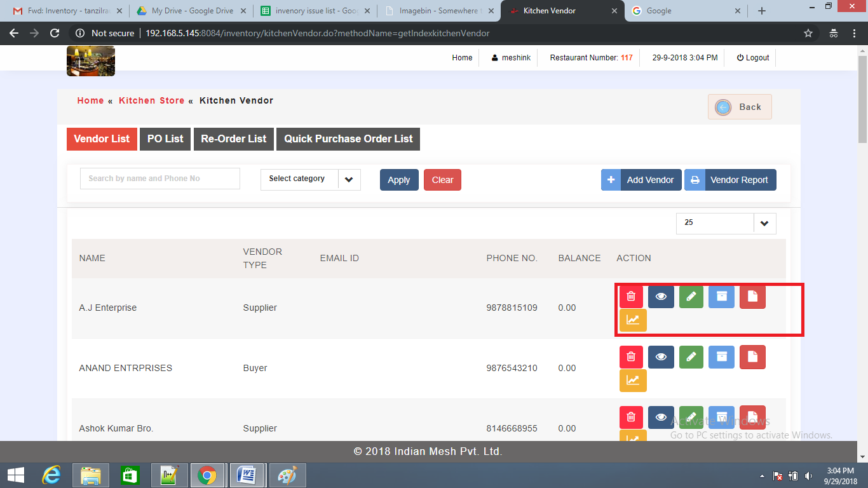Click the NAME column header
This screenshot has height=488, width=868.
(x=92, y=258)
